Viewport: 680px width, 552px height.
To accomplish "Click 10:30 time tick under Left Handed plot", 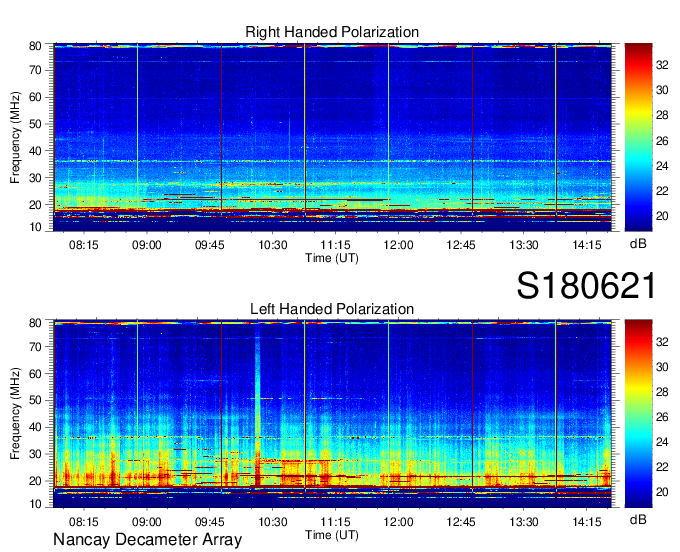I will click(x=273, y=522).
